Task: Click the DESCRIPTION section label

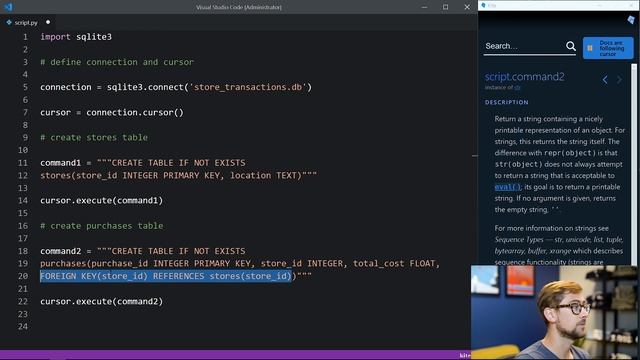Action: [507, 102]
